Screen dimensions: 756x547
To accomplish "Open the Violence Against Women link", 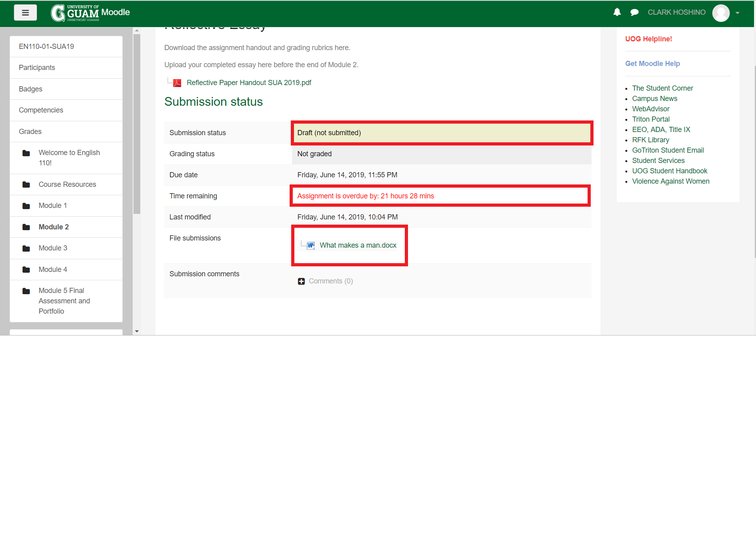I will click(671, 181).
